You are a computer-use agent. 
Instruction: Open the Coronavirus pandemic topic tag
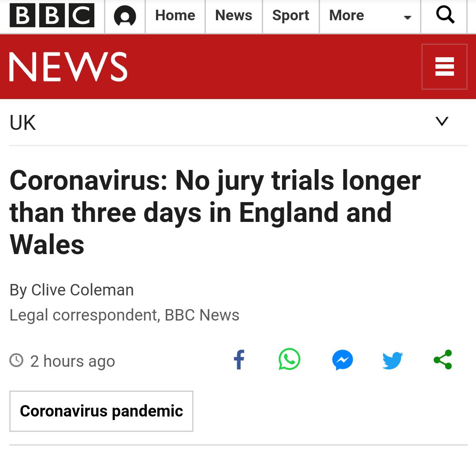click(101, 411)
